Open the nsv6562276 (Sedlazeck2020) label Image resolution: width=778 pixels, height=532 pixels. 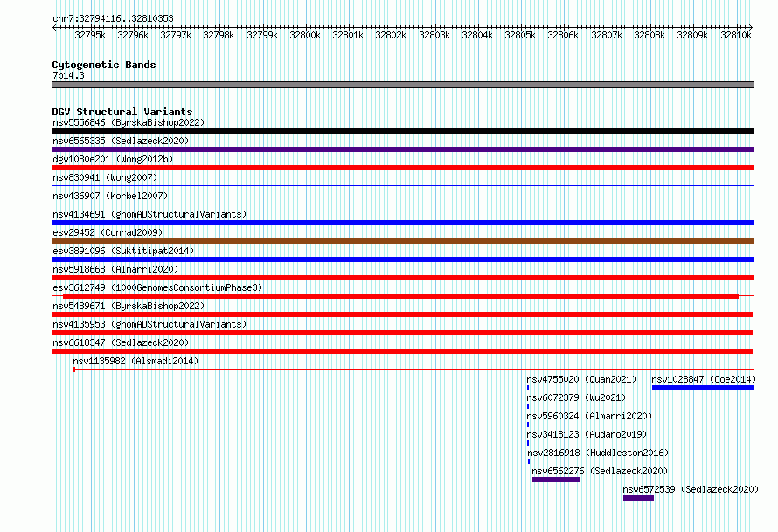(600, 471)
